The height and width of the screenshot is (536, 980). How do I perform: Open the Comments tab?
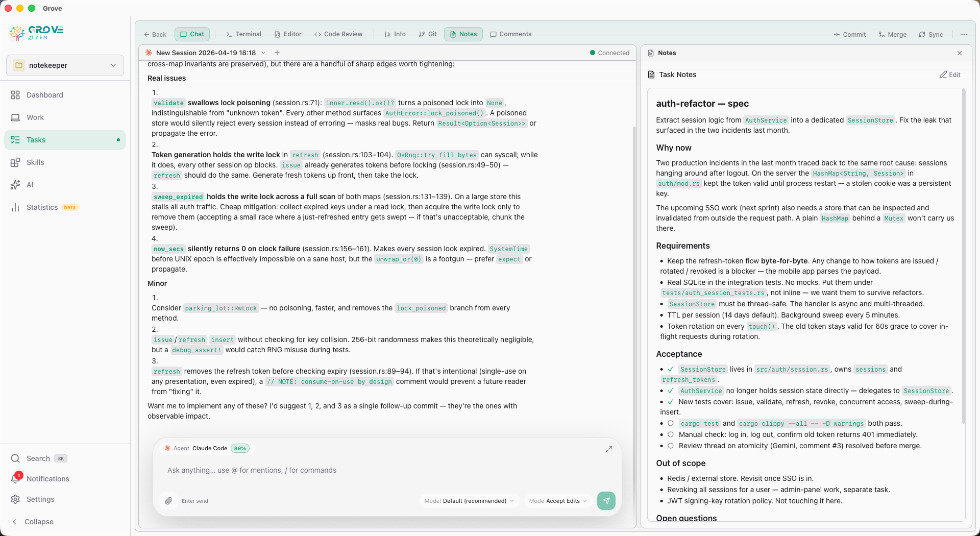(x=511, y=34)
